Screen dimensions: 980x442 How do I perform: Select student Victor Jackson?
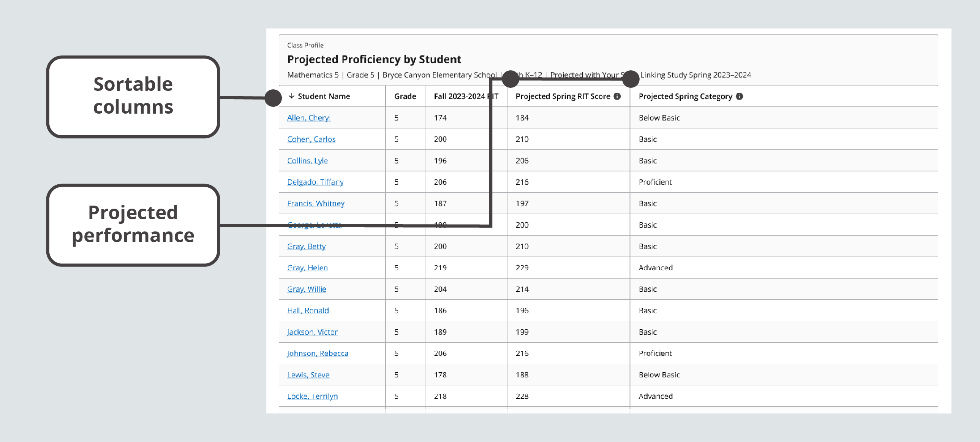pos(312,332)
